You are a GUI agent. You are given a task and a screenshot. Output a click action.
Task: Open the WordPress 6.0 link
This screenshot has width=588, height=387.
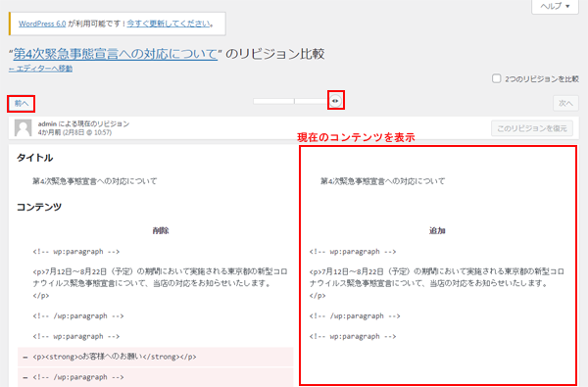(42, 24)
